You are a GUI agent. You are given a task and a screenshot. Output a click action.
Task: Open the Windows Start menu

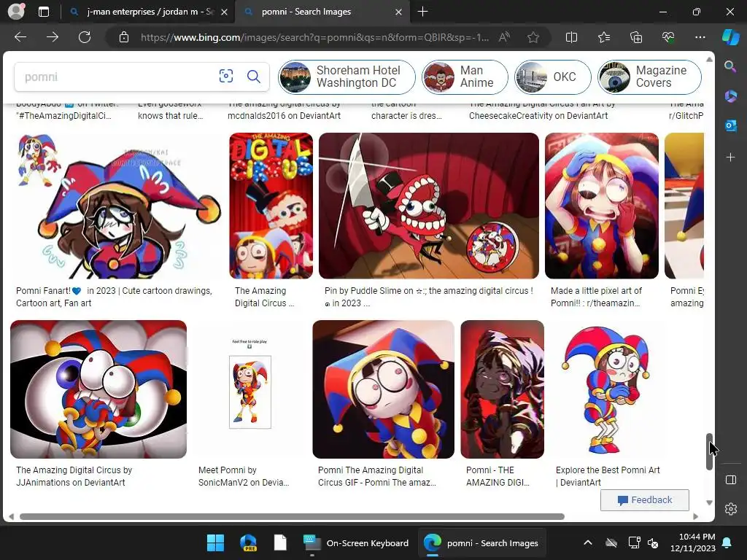(x=215, y=542)
